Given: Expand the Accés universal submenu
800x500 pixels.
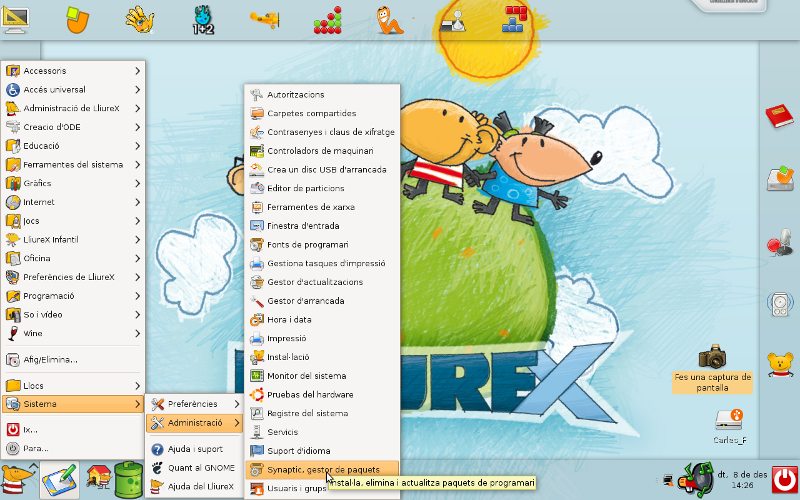Looking at the screenshot, I should pyautogui.click(x=73, y=90).
